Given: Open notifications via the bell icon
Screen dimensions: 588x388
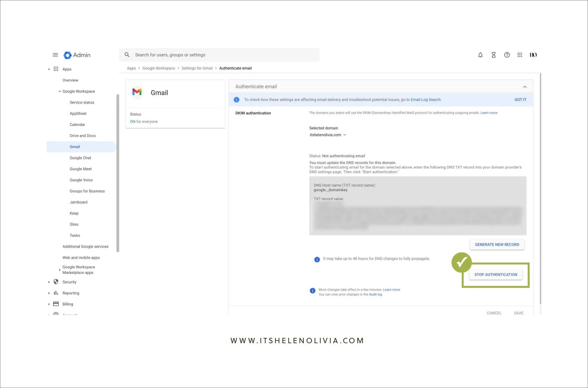Looking at the screenshot, I should 480,55.
